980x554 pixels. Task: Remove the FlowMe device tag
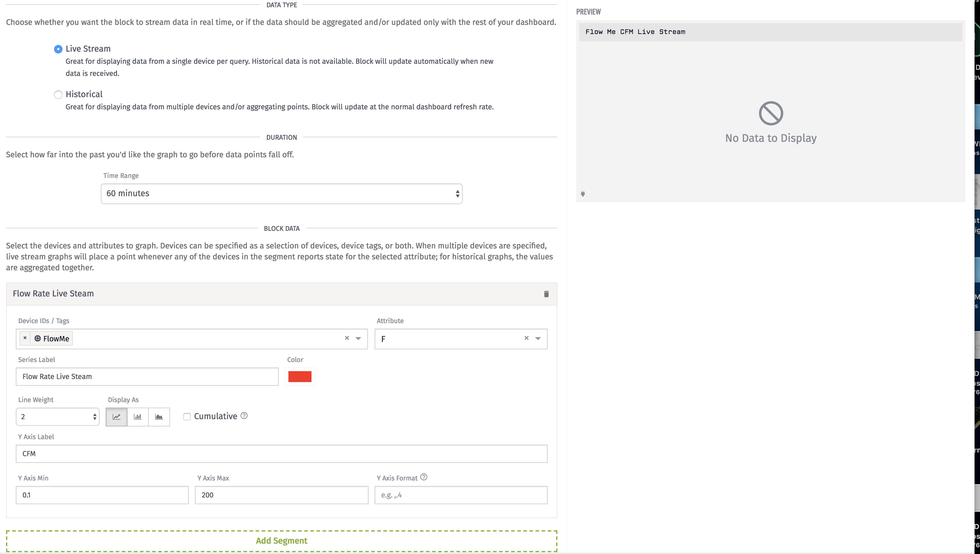[25, 338]
